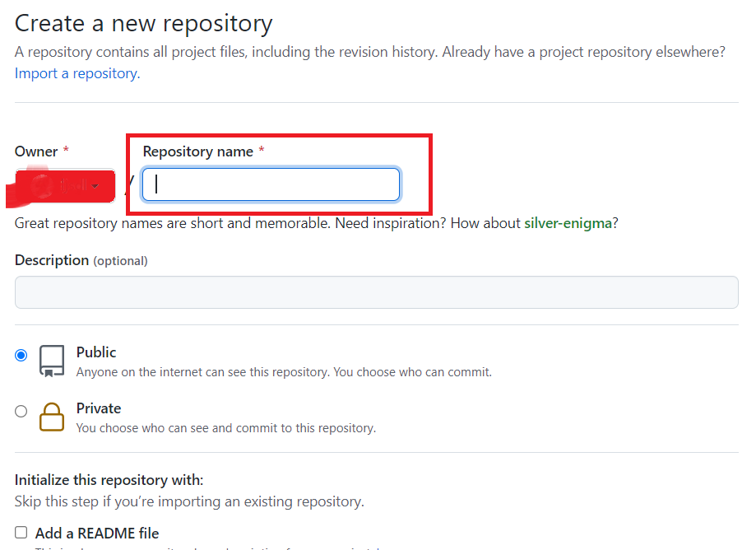756x550 pixels.
Task: Click the "Private" option label text
Action: click(99, 408)
